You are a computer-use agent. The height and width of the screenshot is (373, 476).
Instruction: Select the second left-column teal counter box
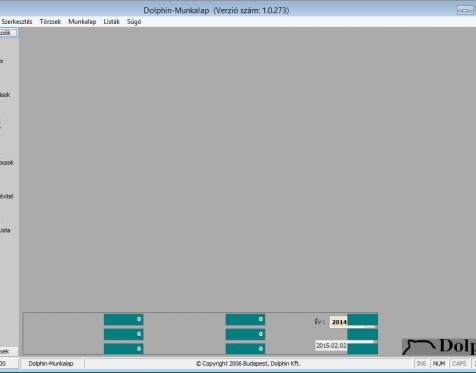click(123, 334)
